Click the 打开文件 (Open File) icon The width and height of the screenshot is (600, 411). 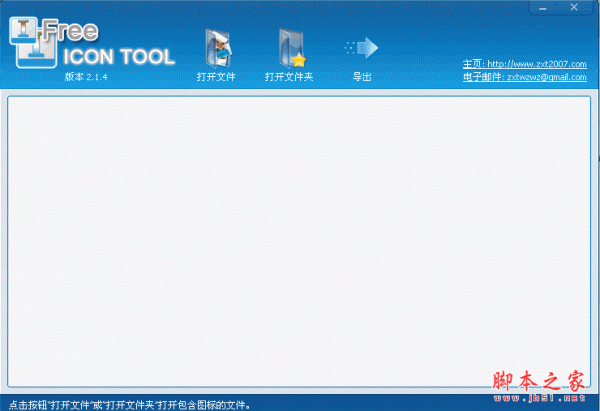[217, 49]
